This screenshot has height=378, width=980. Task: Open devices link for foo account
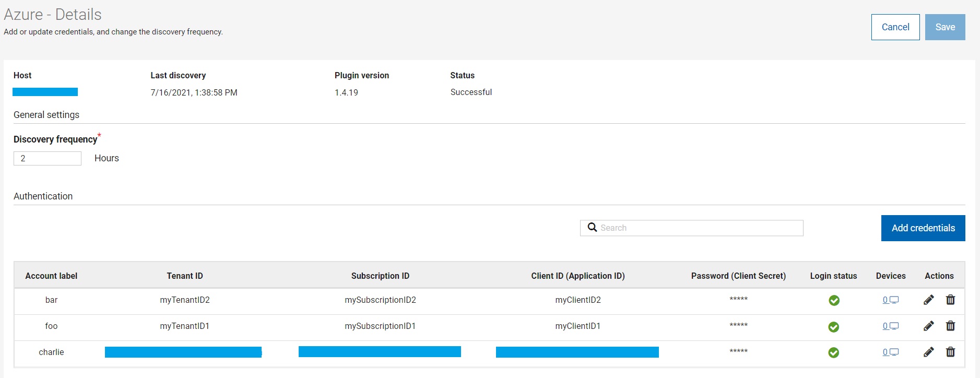[890, 326]
